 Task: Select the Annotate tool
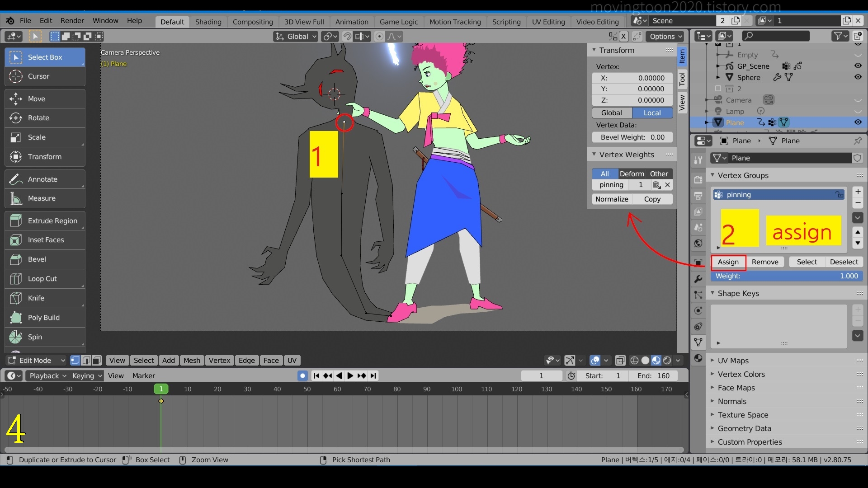click(x=45, y=179)
